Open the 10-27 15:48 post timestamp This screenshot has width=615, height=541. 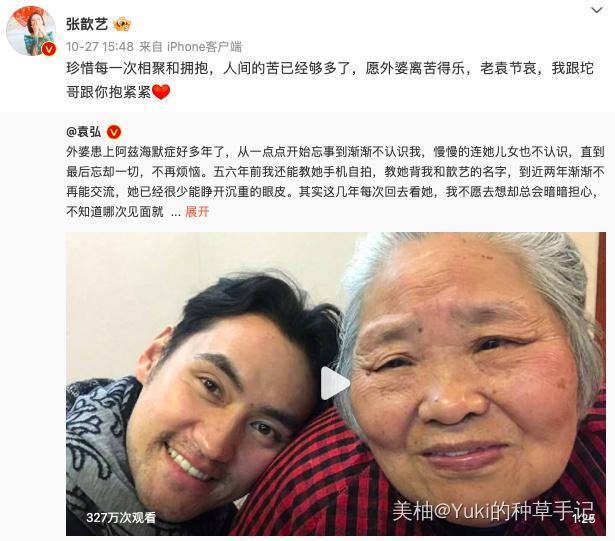pos(100,47)
